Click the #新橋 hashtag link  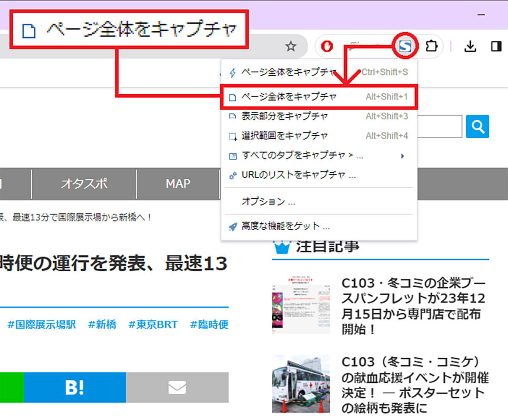[x=102, y=325]
